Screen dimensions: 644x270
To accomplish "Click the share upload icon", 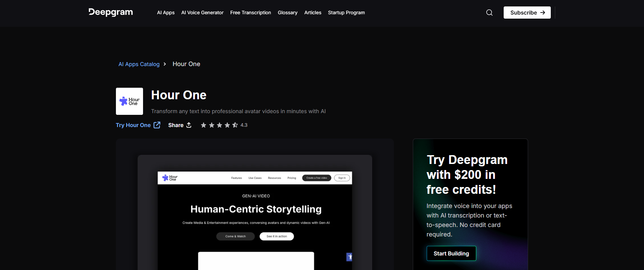I will point(189,125).
